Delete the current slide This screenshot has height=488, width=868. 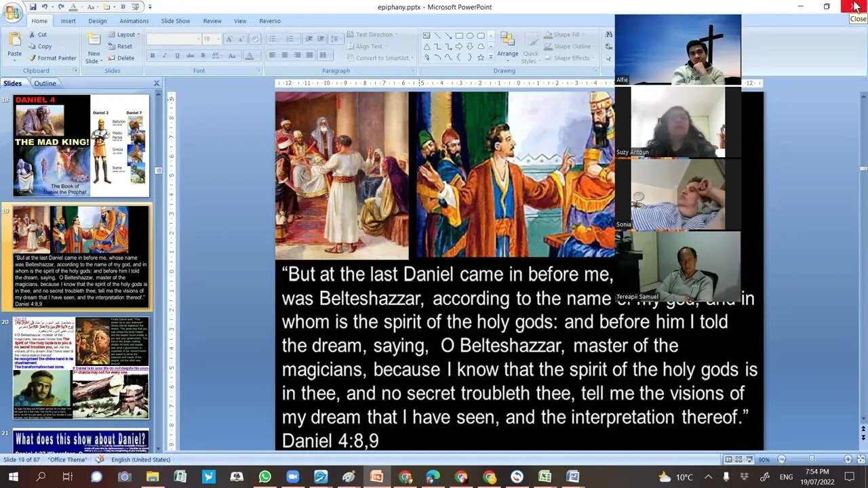point(121,58)
